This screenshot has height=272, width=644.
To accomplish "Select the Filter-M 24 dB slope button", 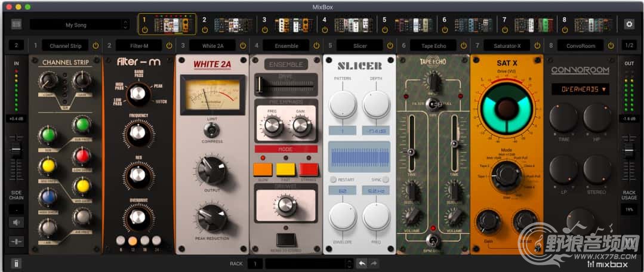I will (156, 240).
